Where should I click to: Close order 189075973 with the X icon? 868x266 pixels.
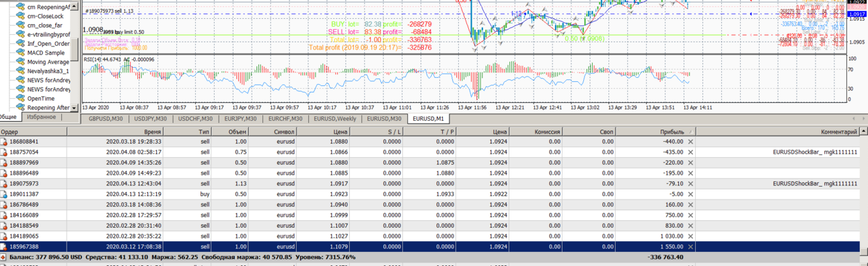[690, 183]
